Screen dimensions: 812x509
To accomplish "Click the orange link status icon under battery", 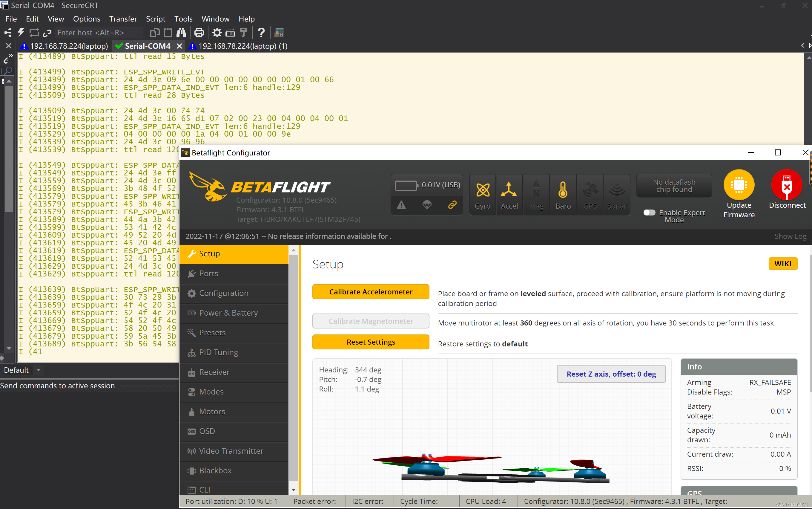I will [452, 205].
